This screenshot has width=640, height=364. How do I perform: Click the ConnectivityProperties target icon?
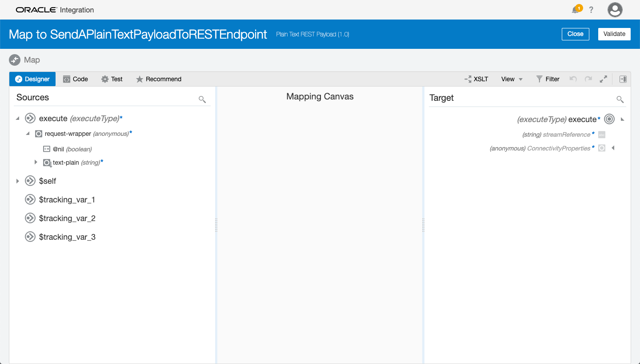(x=602, y=148)
